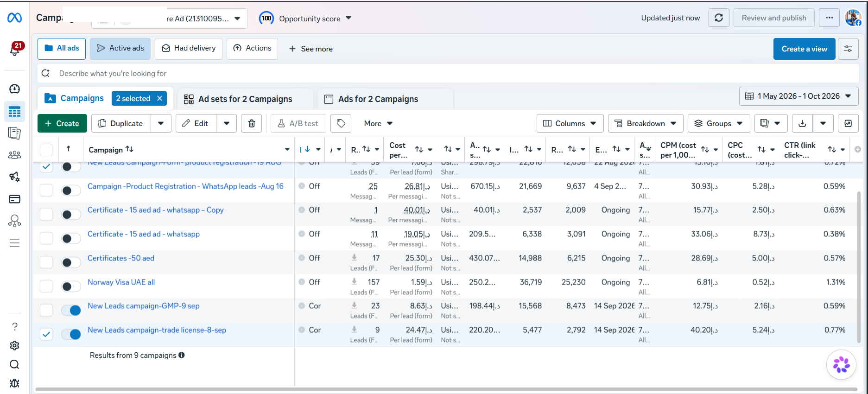868x394 pixels.
Task: Refresh the data with refresh icon
Action: [x=719, y=18]
